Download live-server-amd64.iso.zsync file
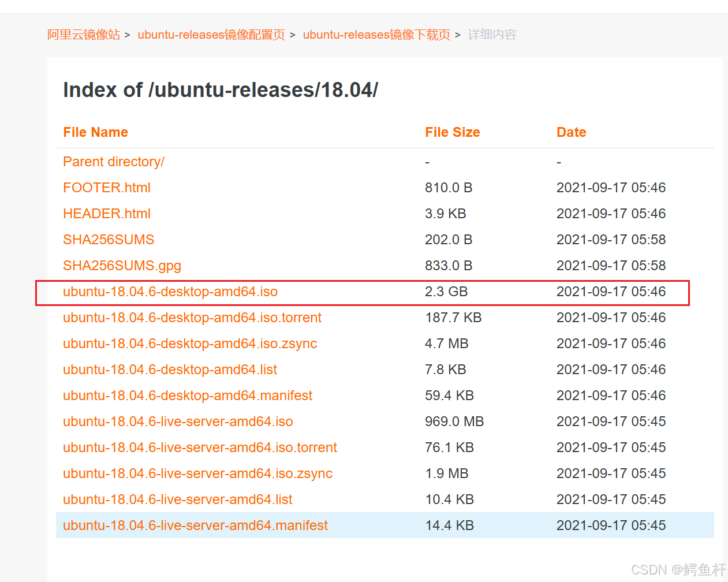The height and width of the screenshot is (582, 728). (x=197, y=473)
